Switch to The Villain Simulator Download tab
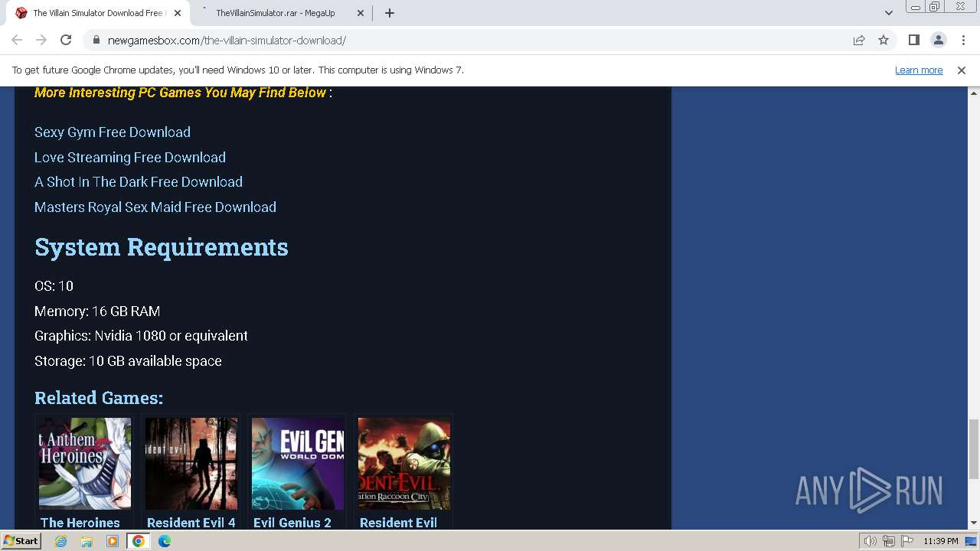 tap(97, 13)
